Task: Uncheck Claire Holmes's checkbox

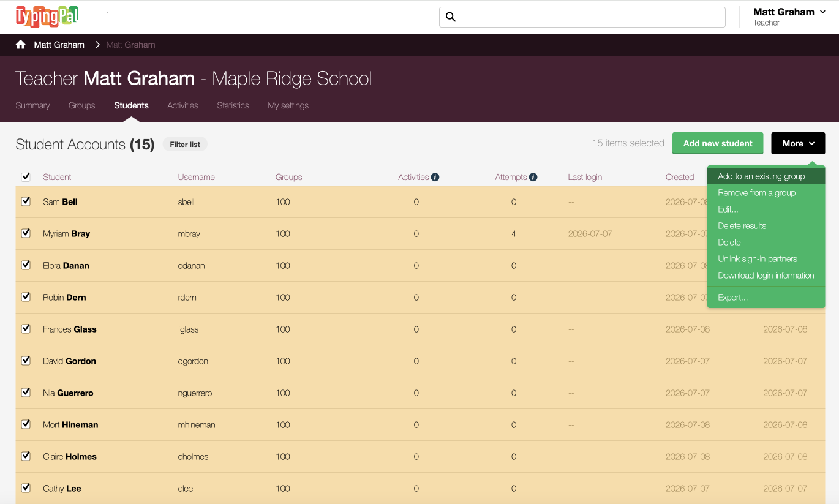Action: 26,456
